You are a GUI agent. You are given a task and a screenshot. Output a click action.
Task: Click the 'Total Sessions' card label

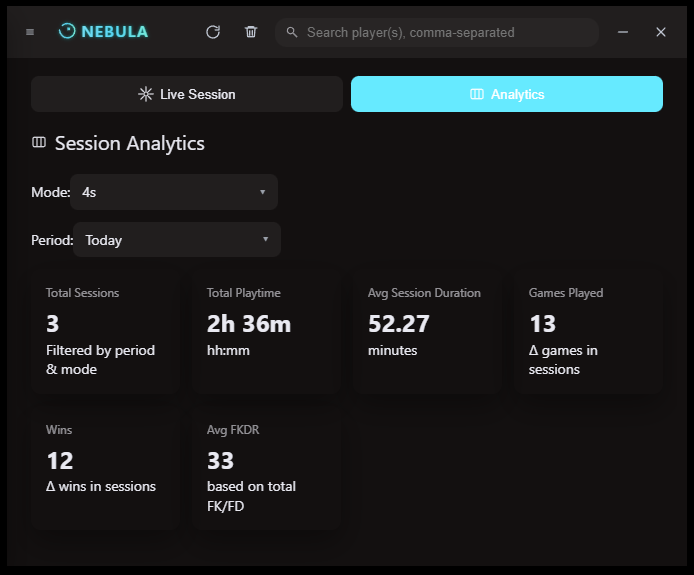coord(82,293)
